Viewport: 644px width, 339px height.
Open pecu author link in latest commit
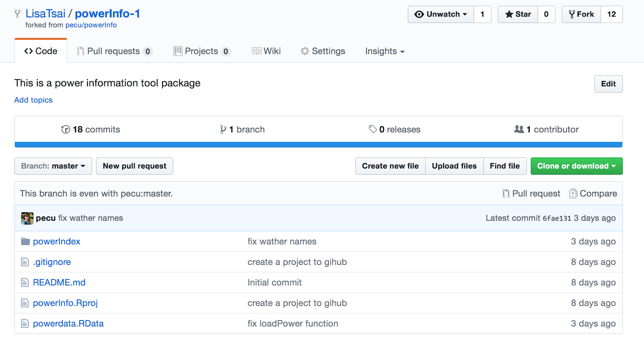(45, 218)
